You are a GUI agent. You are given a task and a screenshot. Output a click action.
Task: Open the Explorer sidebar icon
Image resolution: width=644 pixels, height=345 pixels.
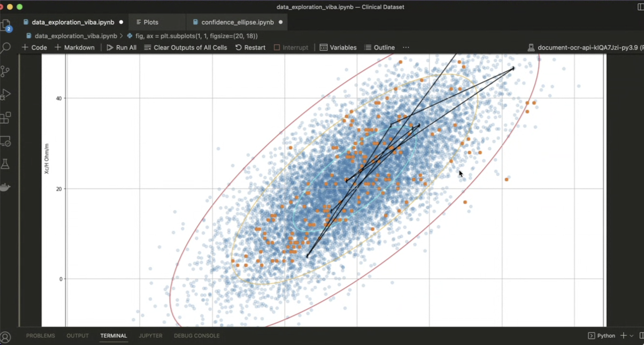[x=6, y=25]
